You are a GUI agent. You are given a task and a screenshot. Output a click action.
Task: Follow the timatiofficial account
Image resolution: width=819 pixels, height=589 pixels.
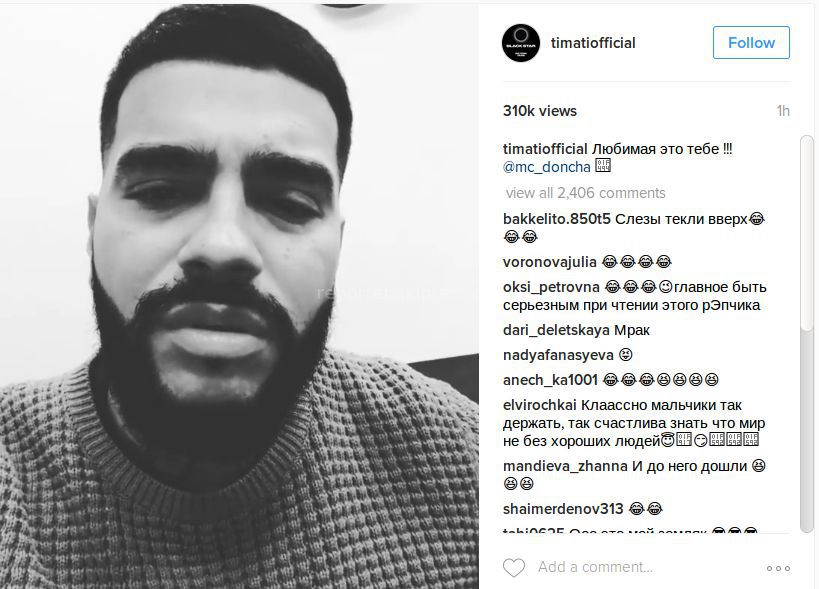pos(751,43)
